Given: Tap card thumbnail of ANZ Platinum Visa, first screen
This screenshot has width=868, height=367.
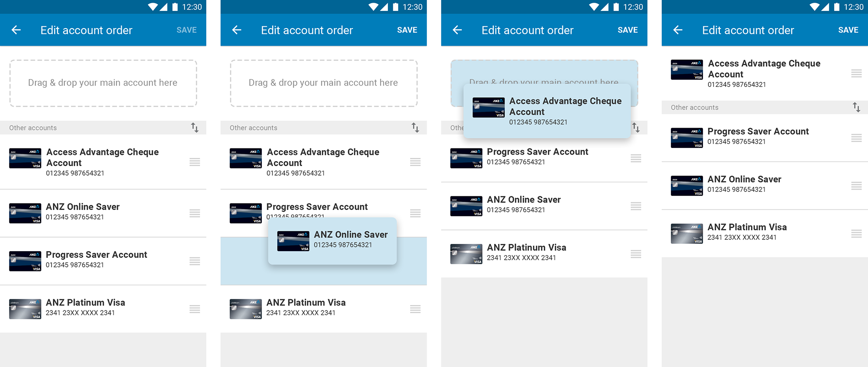Looking at the screenshot, I should pos(25,309).
